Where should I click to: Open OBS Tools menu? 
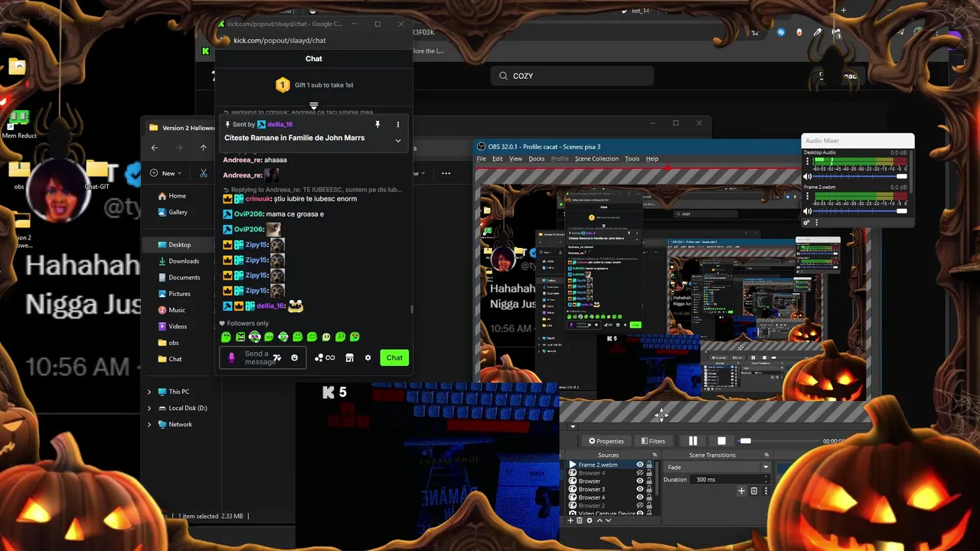click(x=632, y=158)
